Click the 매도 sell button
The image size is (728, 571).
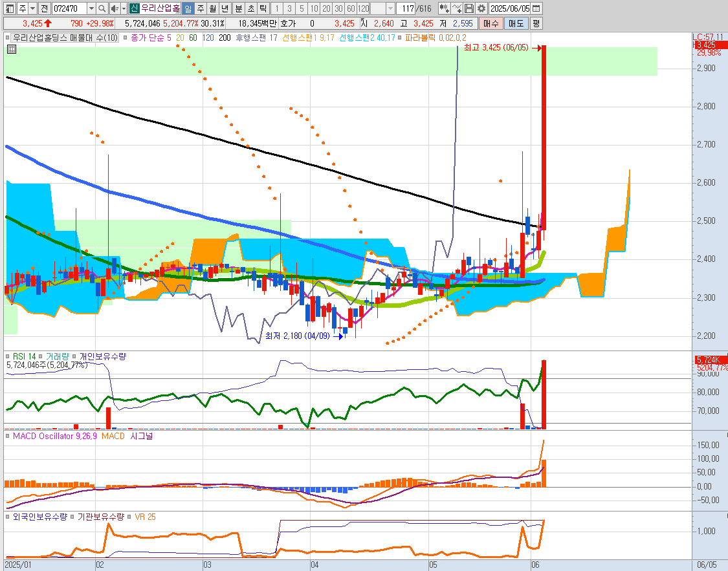[516, 23]
